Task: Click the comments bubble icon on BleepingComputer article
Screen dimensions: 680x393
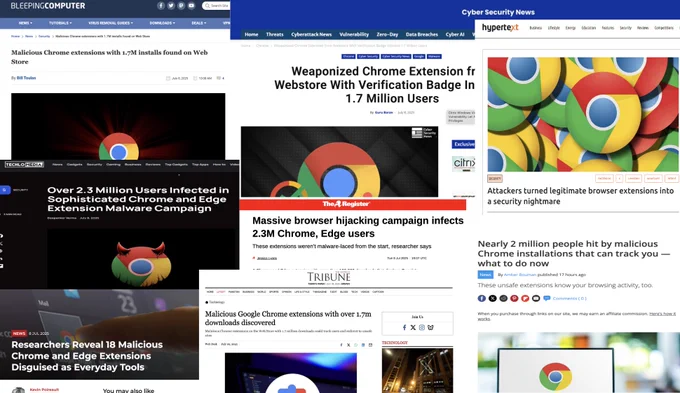Action: [219, 78]
